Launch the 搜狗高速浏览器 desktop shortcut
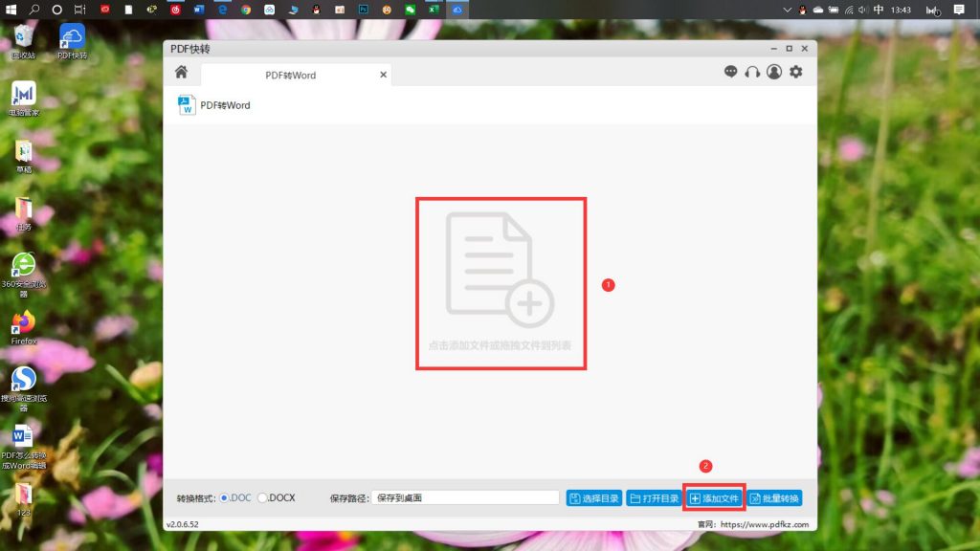The image size is (980, 551). [24, 388]
